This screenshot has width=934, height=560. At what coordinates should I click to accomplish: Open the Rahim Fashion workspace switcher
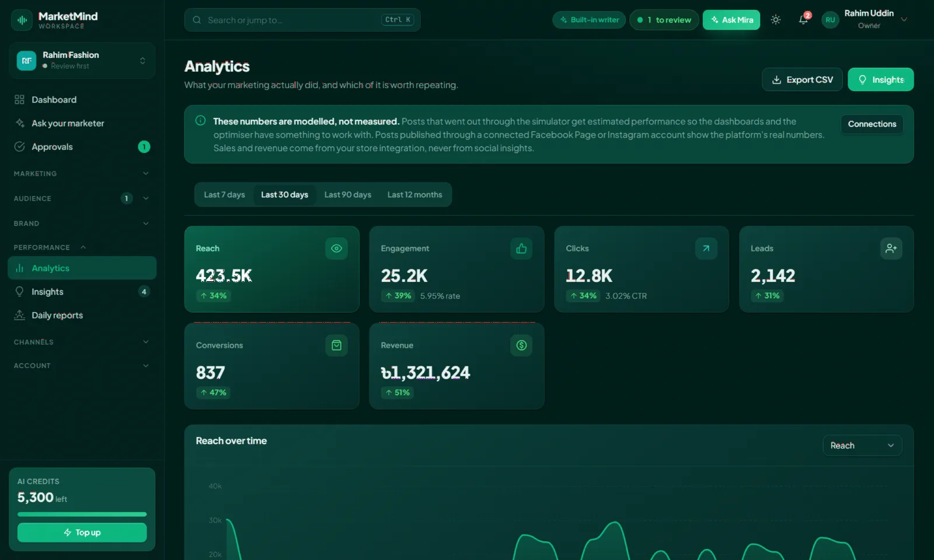(82, 61)
